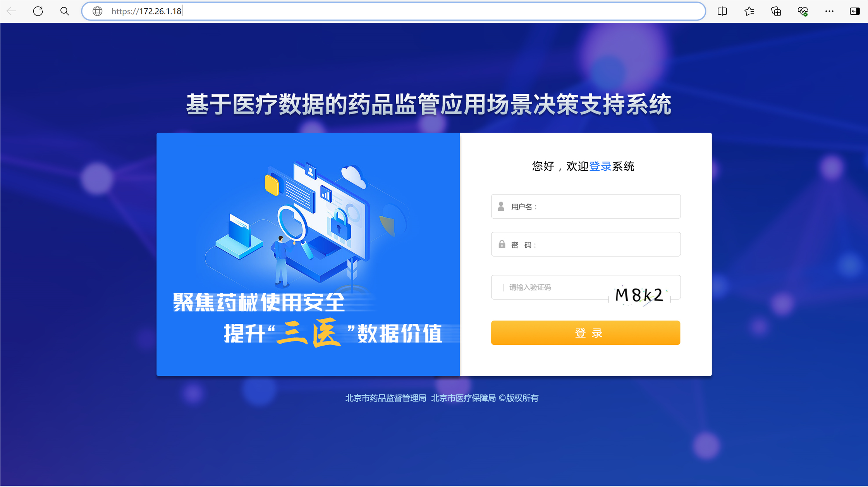Reload the page with the refresh icon
This screenshot has width=868, height=487.
coord(38,11)
